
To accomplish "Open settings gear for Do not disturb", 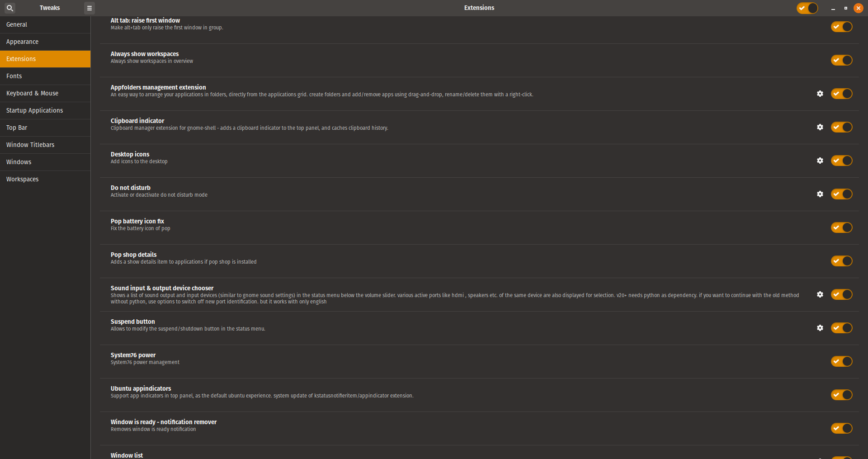I will pyautogui.click(x=820, y=194).
